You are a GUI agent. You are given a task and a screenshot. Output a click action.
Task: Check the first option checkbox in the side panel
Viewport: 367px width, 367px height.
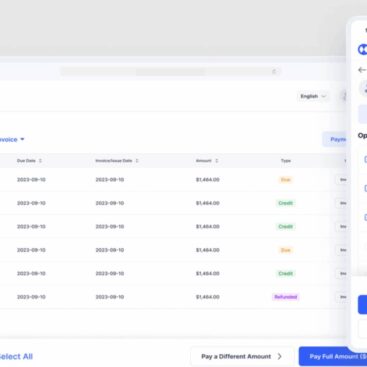pos(365,159)
